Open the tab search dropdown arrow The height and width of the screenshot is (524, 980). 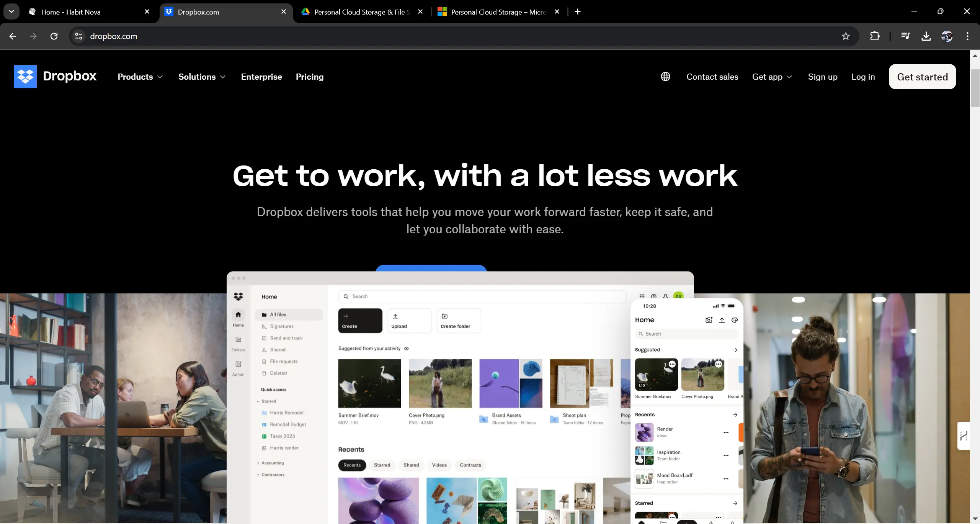[x=11, y=12]
